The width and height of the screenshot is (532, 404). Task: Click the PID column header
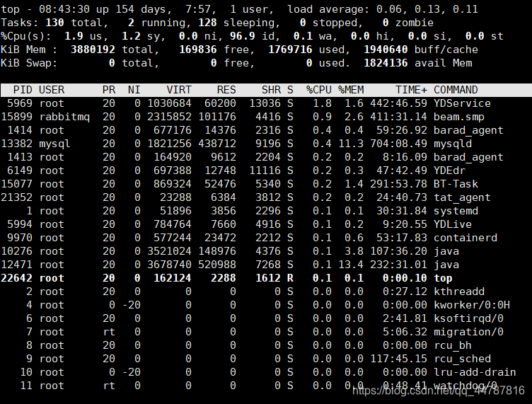(23, 90)
